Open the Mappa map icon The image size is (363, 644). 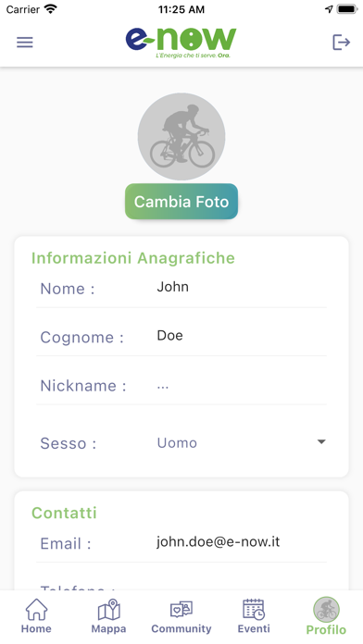(109, 609)
